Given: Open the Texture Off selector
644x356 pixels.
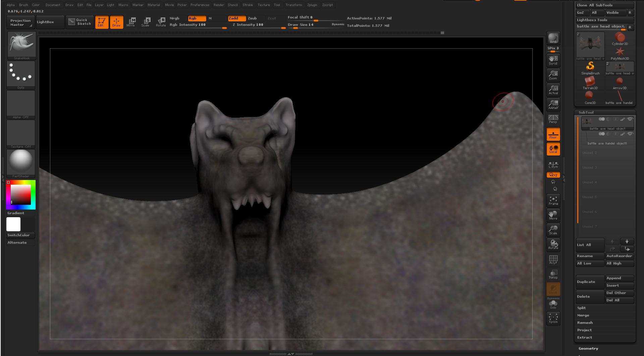Looking at the screenshot, I should [21, 134].
